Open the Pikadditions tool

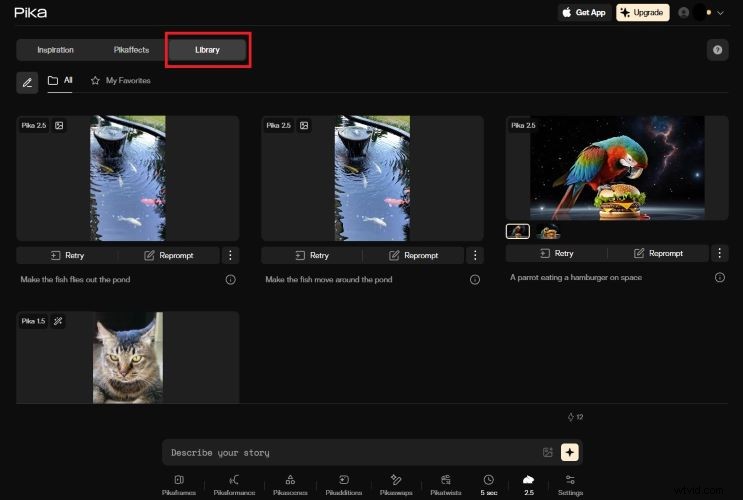(344, 485)
